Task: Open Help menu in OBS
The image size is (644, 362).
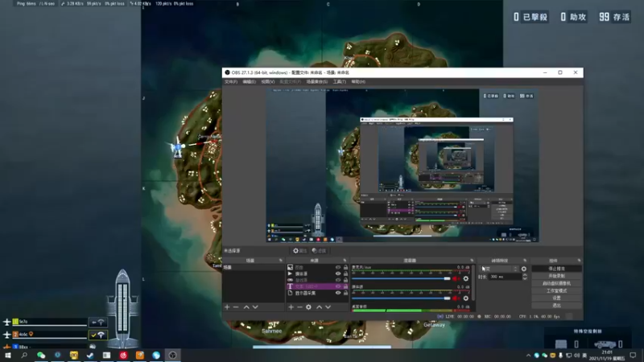Action: click(358, 82)
